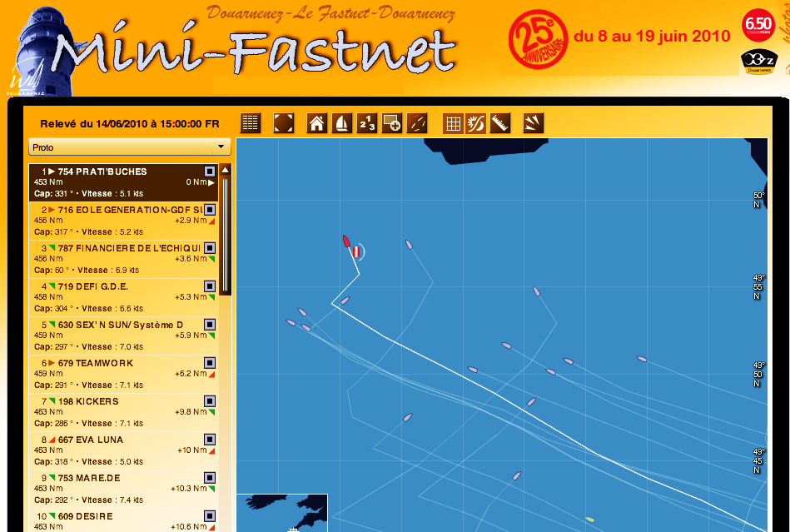790x532 pixels.
Task: Toggle the checkbox for 679 TEAMWORK
Action: tap(210, 363)
